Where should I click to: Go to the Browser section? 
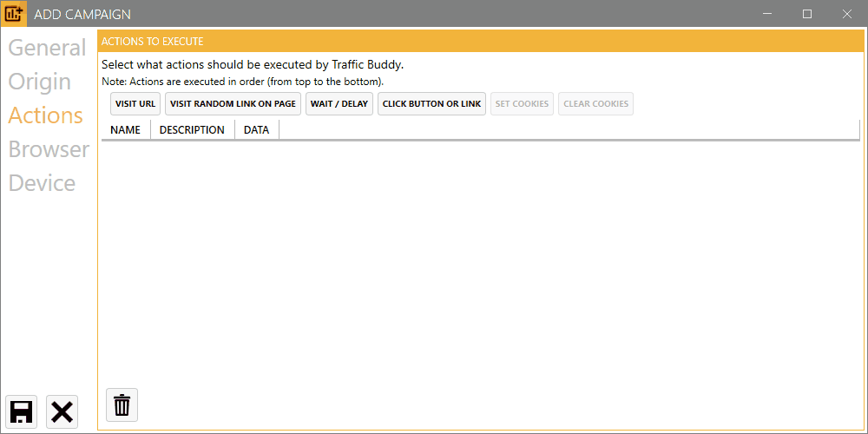point(49,149)
